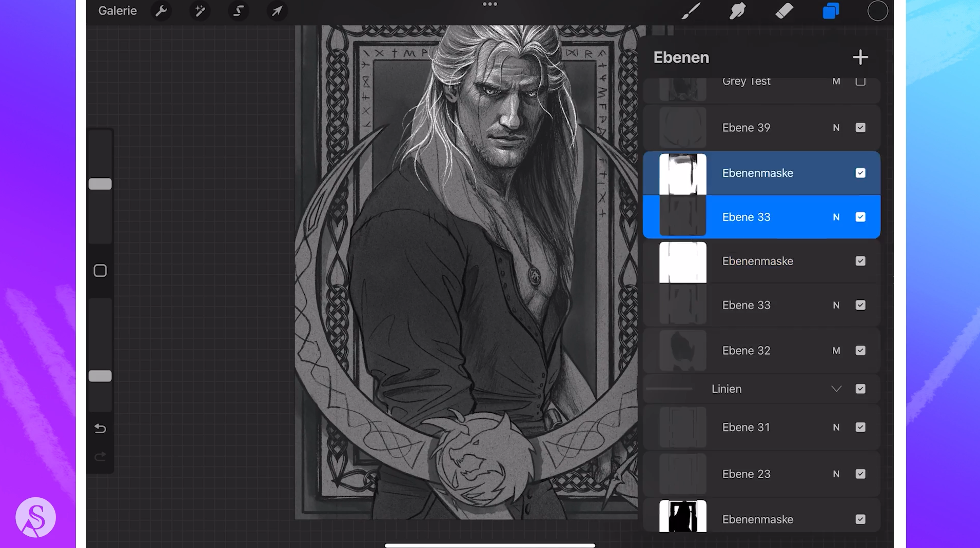Open the Adjustments magic wand menu

coord(200,11)
